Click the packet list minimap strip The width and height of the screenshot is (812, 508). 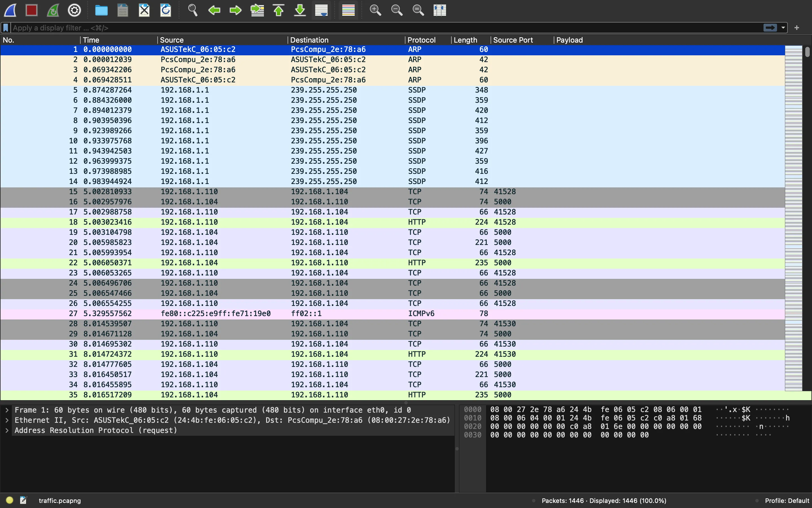point(794,218)
